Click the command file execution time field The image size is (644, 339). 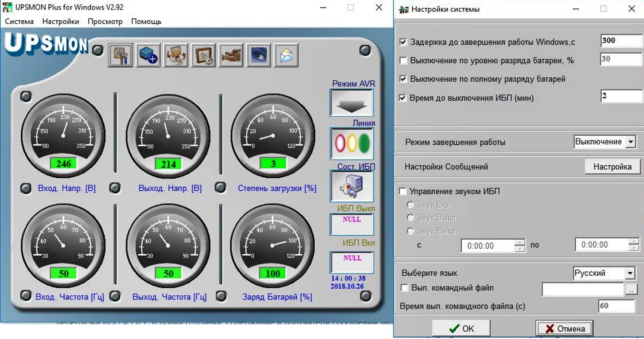(617, 306)
